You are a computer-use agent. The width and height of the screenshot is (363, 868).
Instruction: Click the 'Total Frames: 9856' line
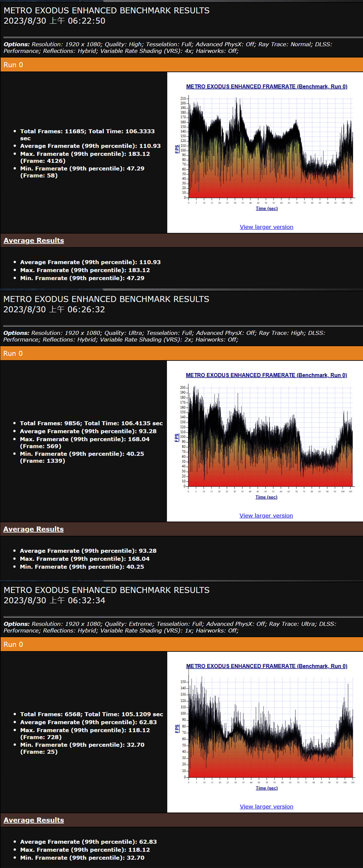[91, 423]
